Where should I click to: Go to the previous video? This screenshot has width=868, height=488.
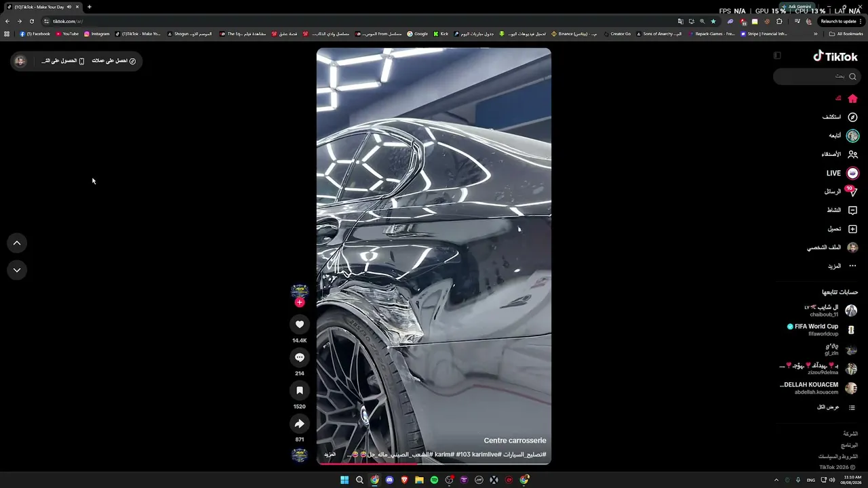click(17, 243)
